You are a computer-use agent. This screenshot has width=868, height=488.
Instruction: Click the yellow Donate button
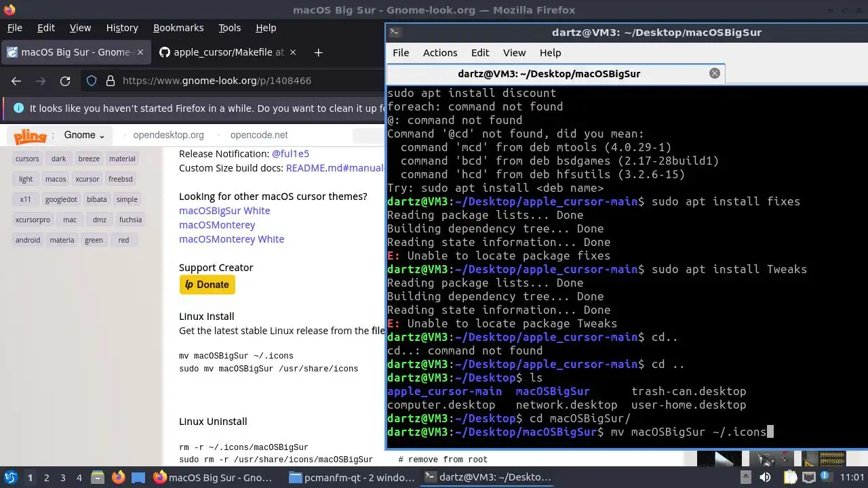(208, 285)
